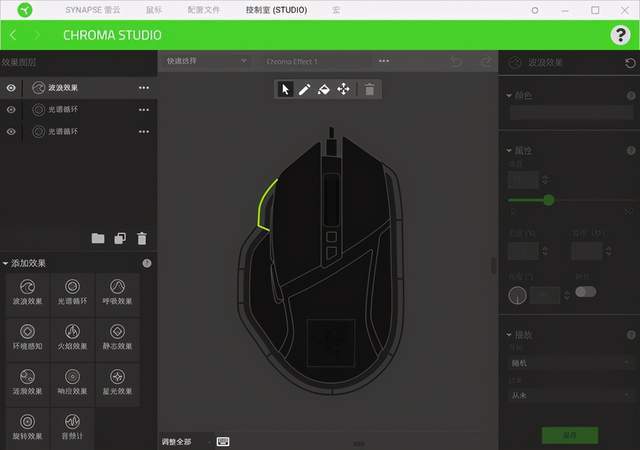Toggle visibility of the 波浪效果 layer

tap(11, 88)
